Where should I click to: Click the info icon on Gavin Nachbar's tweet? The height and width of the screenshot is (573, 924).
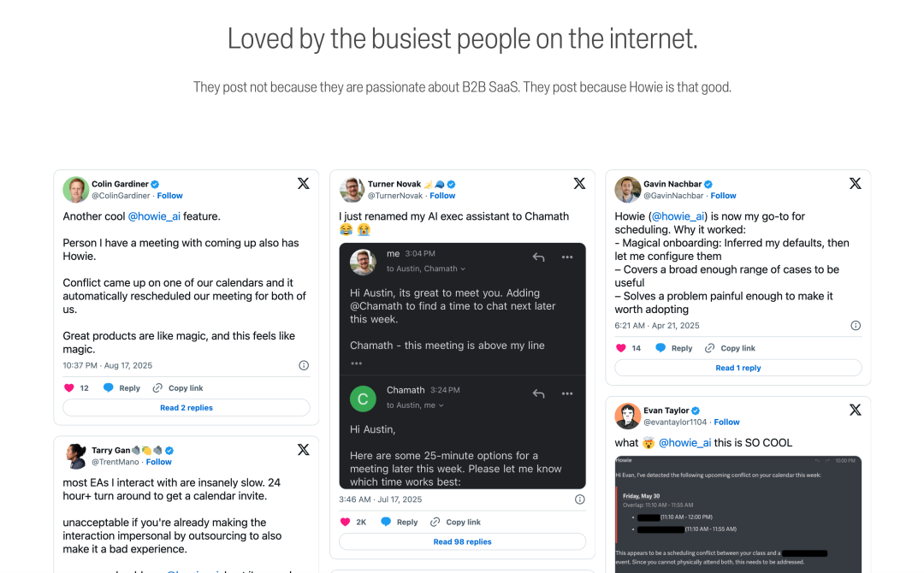856,326
